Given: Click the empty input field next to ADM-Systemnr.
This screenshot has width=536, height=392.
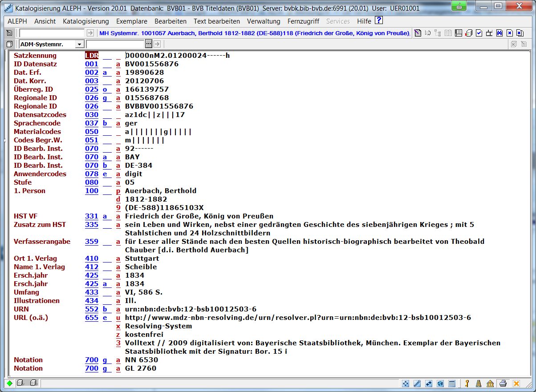Looking at the screenshot, I should pyautogui.click(x=116, y=44).
